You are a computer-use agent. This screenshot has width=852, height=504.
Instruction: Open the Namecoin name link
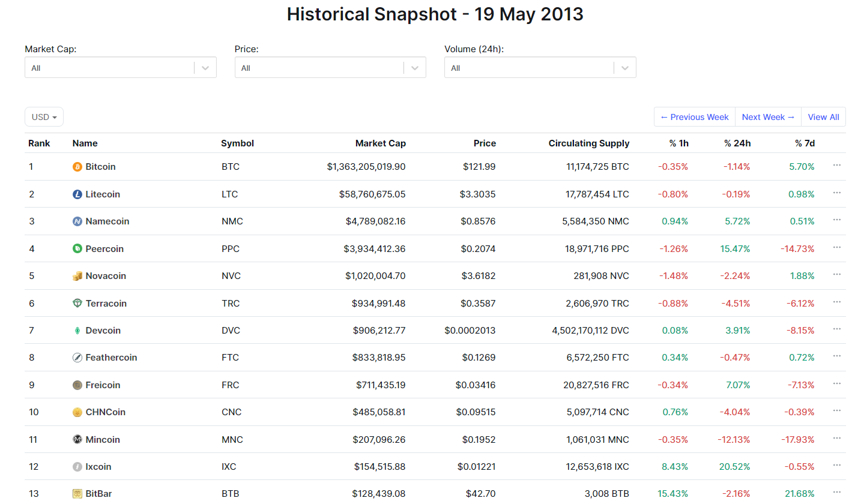point(107,221)
